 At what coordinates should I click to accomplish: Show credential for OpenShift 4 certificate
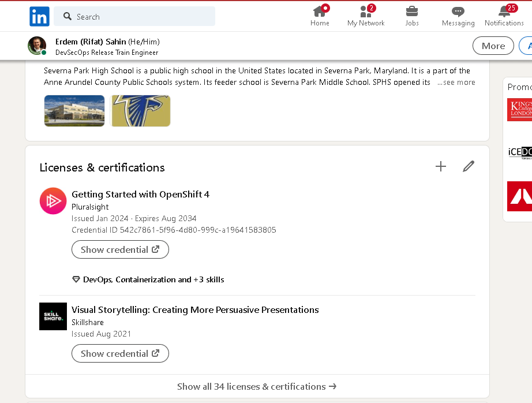pos(120,249)
